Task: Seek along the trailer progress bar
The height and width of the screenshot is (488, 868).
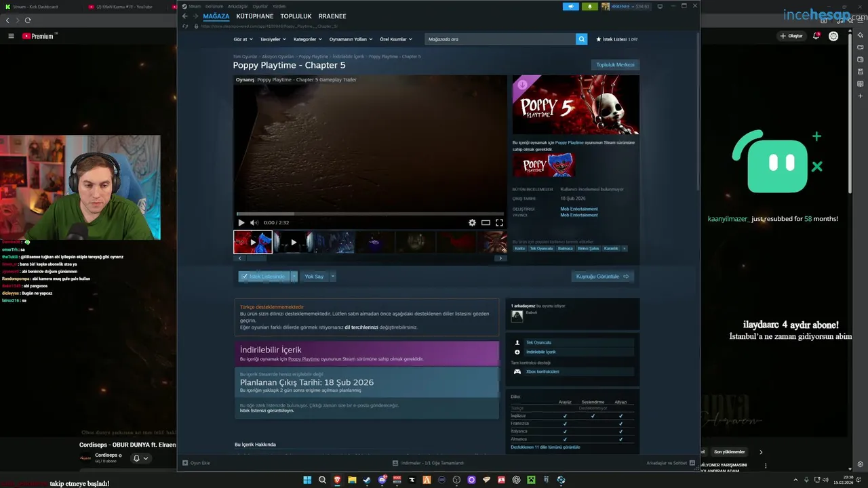Action: click(370, 213)
